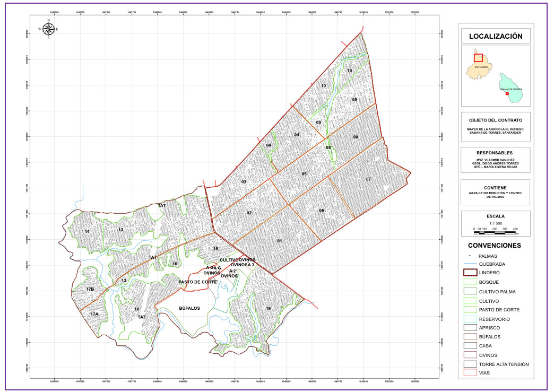Click the ESCALA heading

[x=495, y=216]
